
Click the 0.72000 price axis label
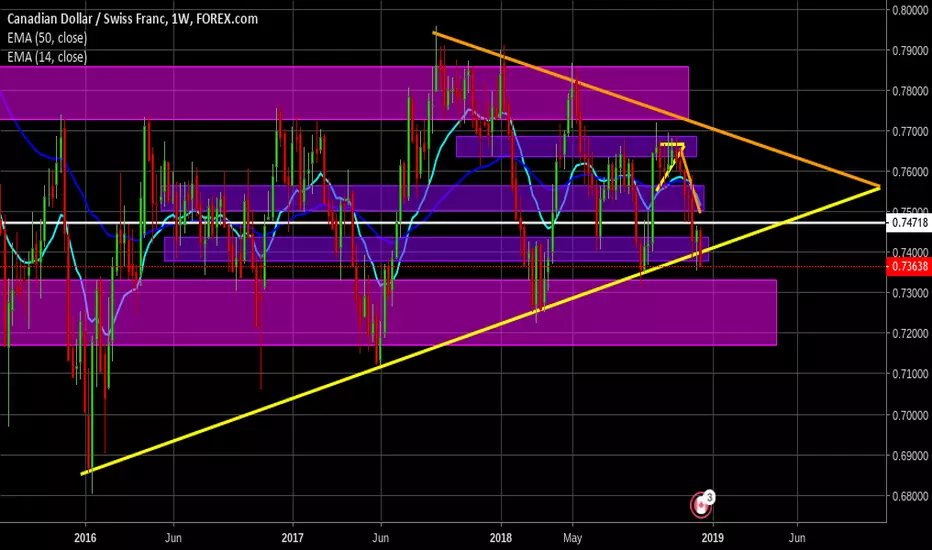(x=909, y=334)
